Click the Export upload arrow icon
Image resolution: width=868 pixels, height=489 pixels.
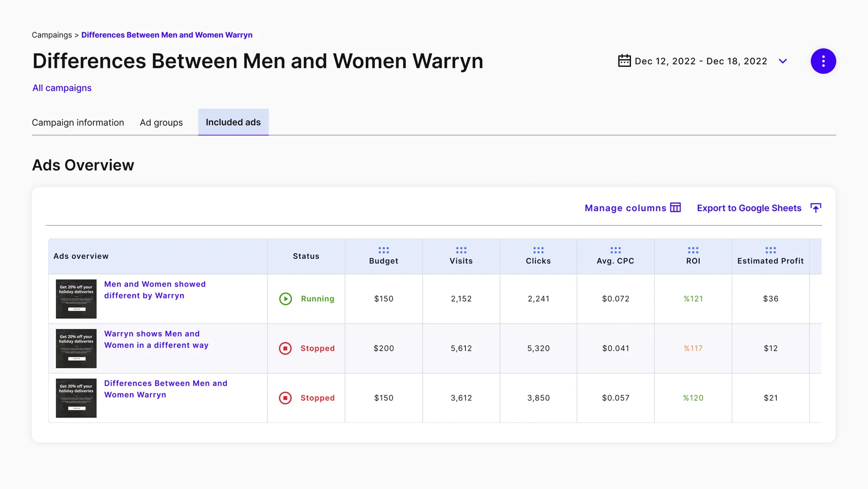point(815,208)
